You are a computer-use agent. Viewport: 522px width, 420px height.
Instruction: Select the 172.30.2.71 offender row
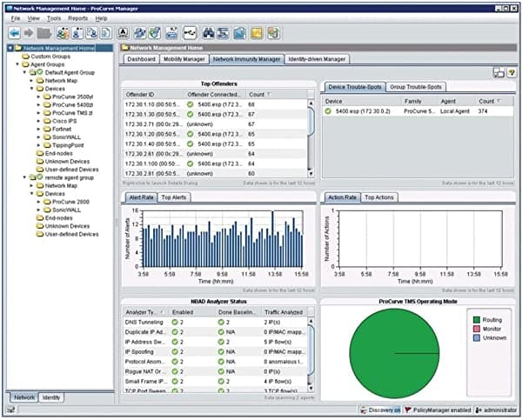215,124
